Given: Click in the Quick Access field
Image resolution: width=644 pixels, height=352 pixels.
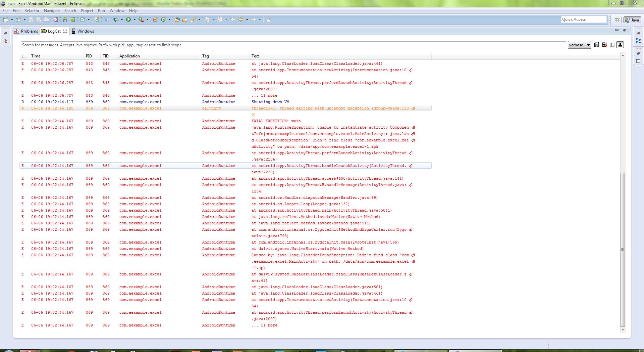Looking at the screenshot, I should point(584,19).
